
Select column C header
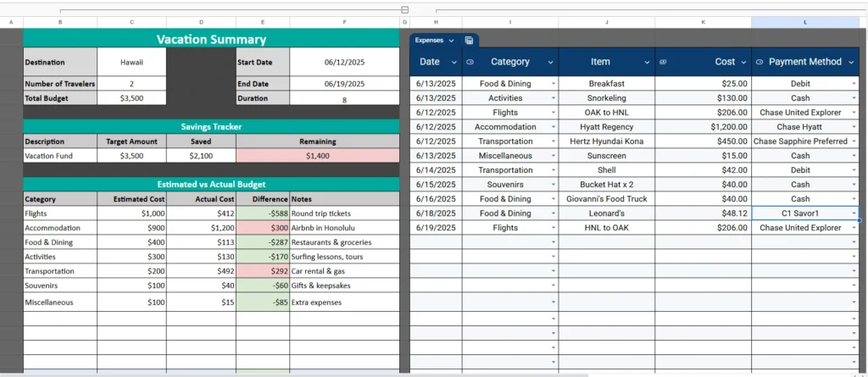click(131, 22)
